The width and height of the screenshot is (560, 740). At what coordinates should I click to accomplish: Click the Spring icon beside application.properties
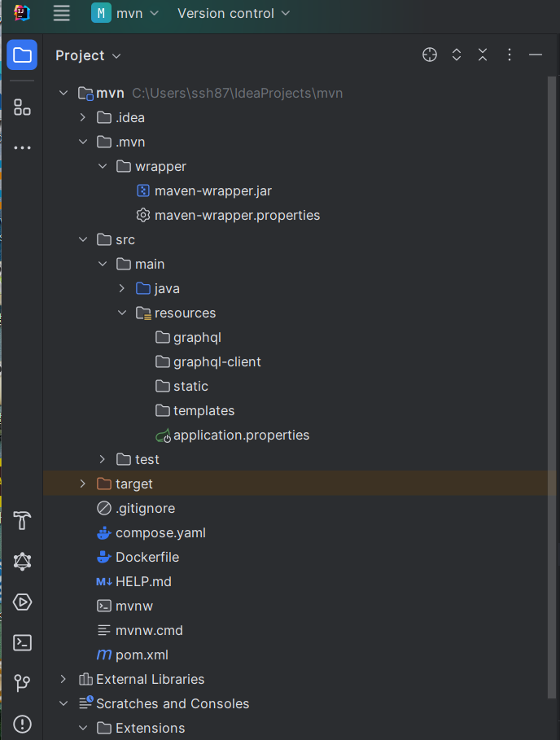(164, 436)
